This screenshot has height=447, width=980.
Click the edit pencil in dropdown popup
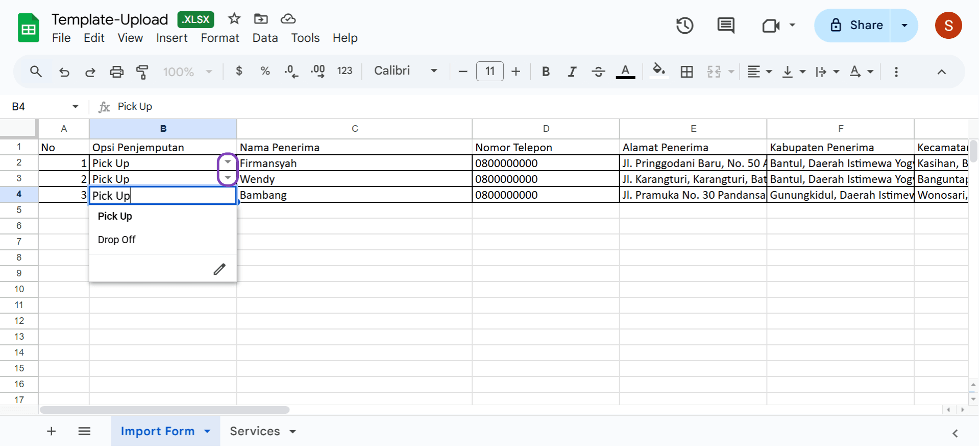tap(219, 269)
